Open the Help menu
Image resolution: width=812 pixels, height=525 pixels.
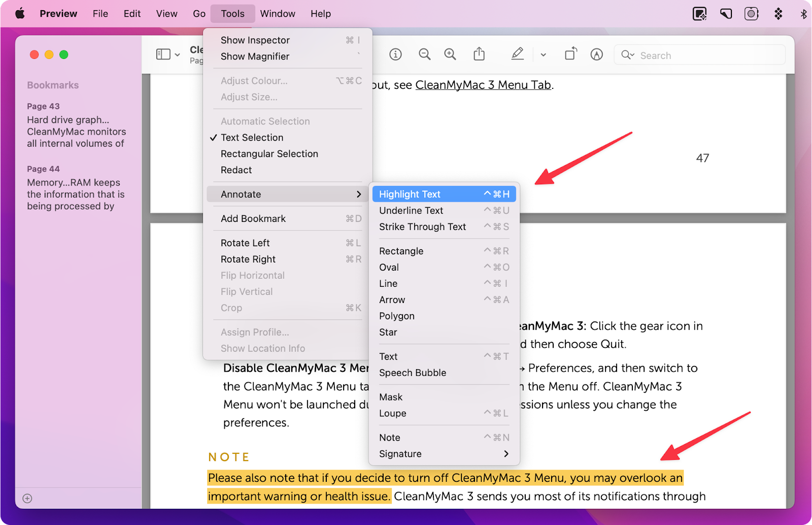321,14
